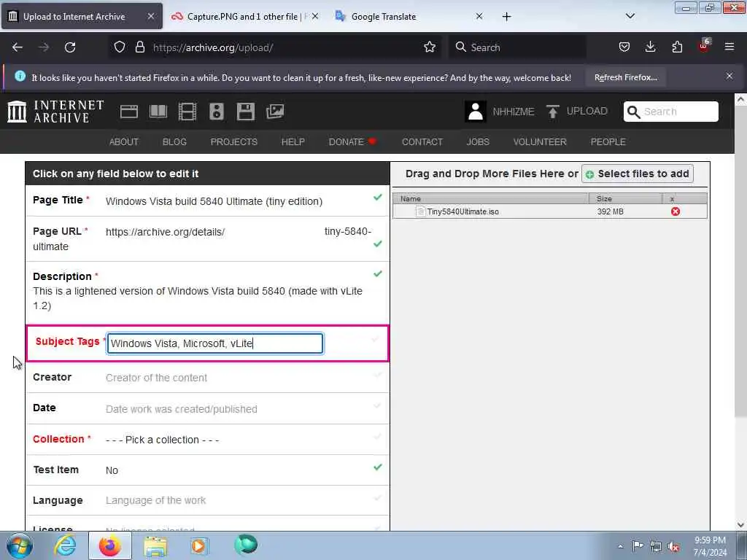Viewport: 747px width, 560px height.
Task: Open the PEOPLE menu item
Action: point(608,142)
